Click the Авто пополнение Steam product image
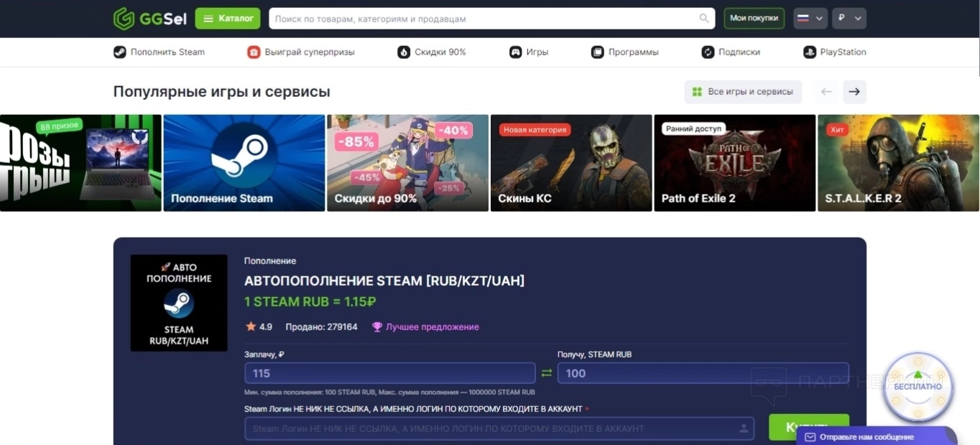 [179, 303]
